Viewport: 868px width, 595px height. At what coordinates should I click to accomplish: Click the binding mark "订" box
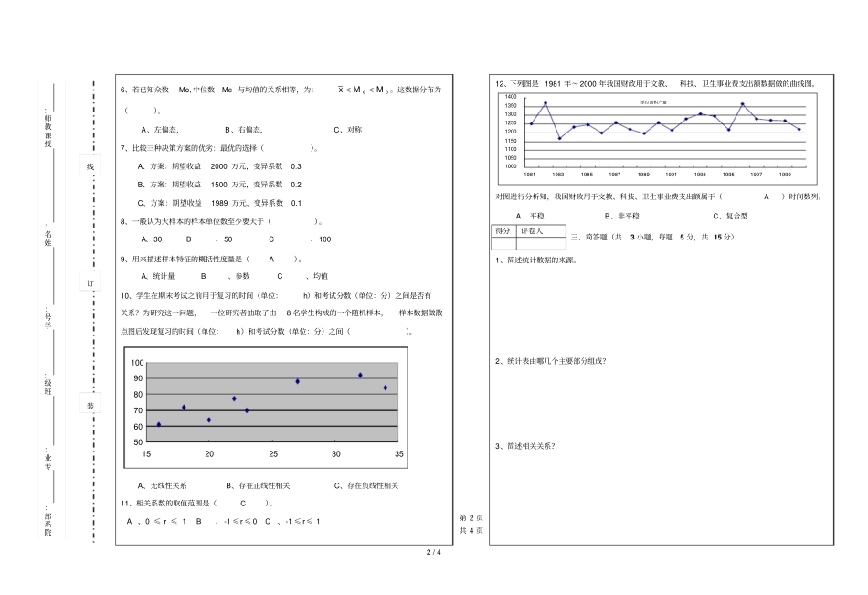pos(90,282)
